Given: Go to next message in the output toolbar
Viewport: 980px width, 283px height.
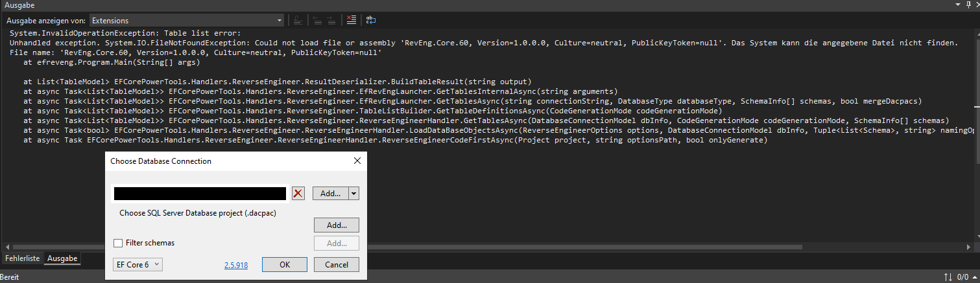Looking at the screenshot, I should tap(331, 20).
